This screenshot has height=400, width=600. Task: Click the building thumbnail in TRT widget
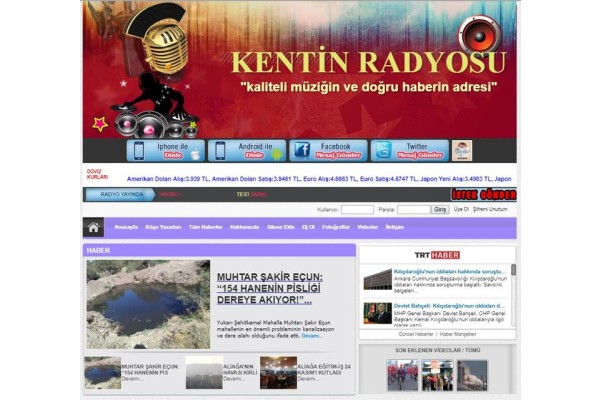(377, 279)
